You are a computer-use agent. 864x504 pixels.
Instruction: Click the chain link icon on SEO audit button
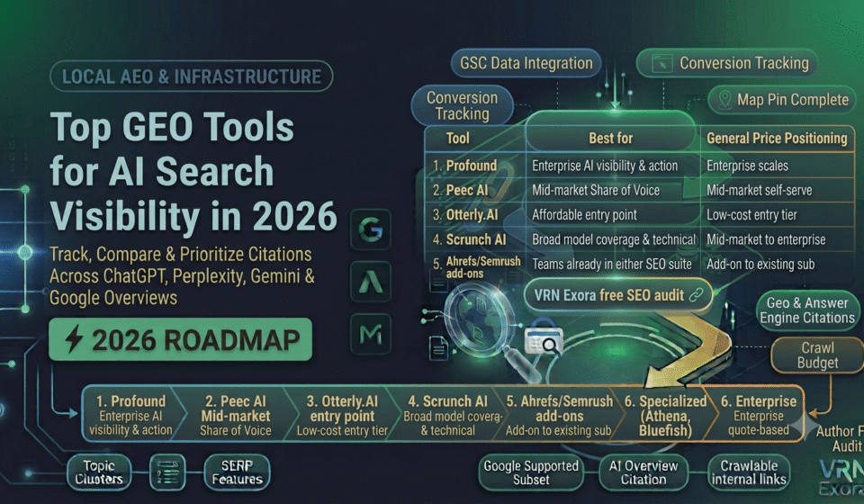pos(697,295)
